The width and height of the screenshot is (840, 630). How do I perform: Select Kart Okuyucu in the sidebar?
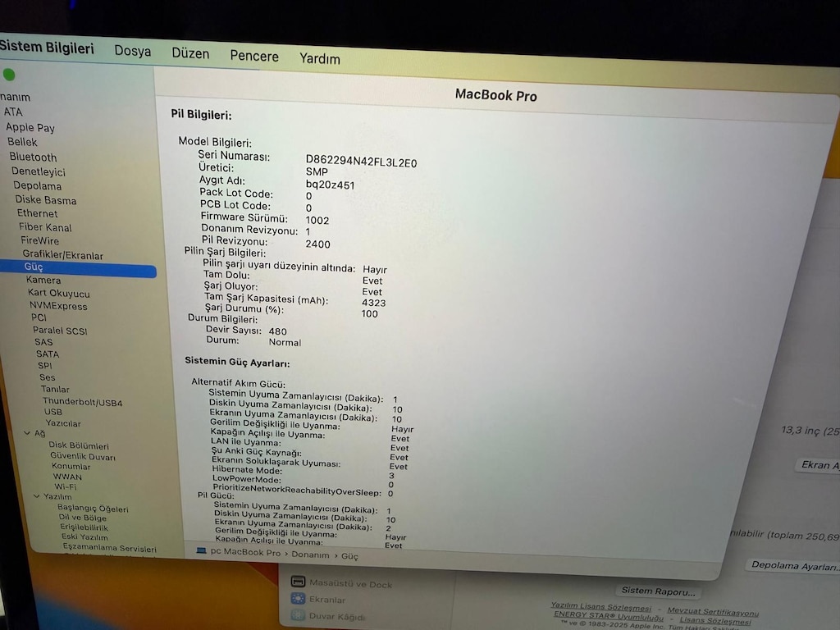[59, 293]
